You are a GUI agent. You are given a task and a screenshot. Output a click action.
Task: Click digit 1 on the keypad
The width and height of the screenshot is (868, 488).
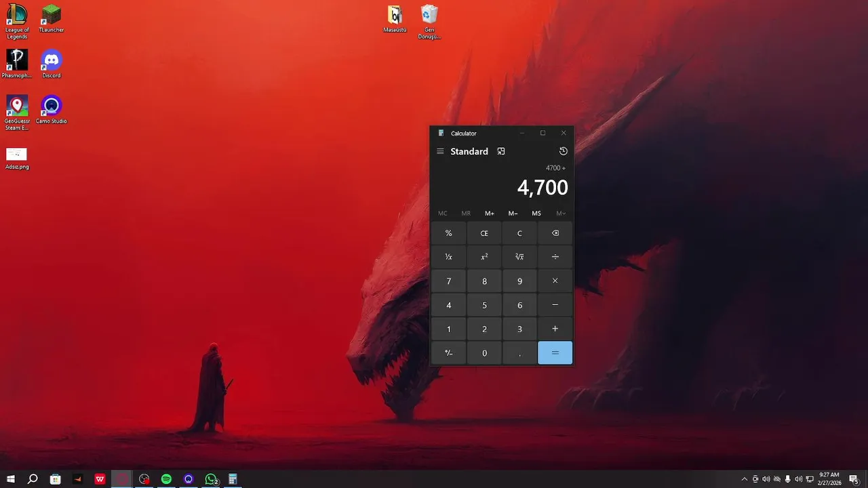tap(448, 329)
